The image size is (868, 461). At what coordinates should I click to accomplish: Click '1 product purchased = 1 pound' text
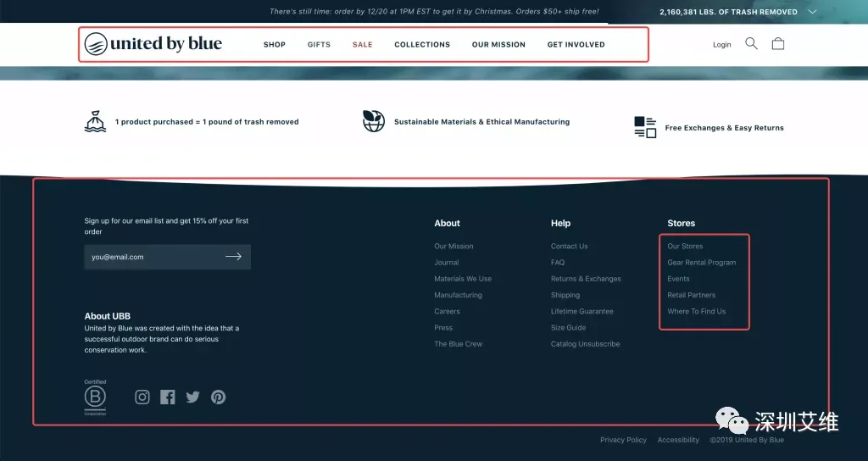207,122
